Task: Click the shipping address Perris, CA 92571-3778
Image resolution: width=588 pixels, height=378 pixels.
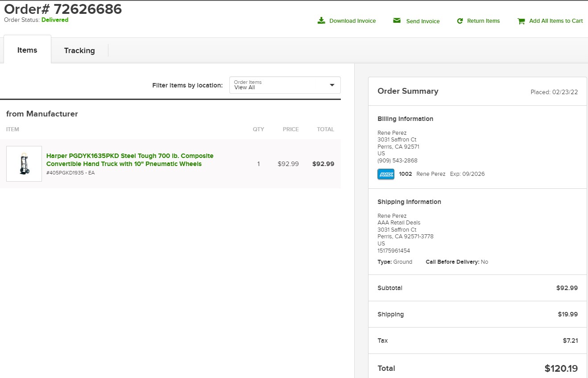Action: [406, 237]
